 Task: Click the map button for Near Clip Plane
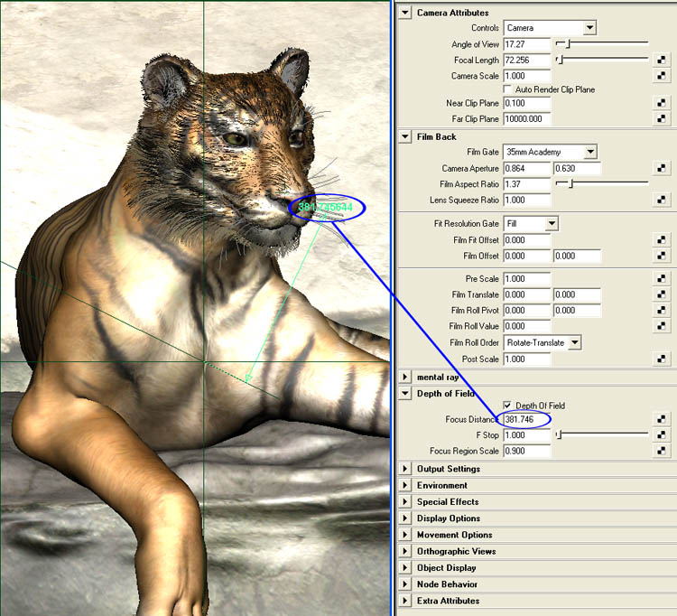pyautogui.click(x=662, y=104)
